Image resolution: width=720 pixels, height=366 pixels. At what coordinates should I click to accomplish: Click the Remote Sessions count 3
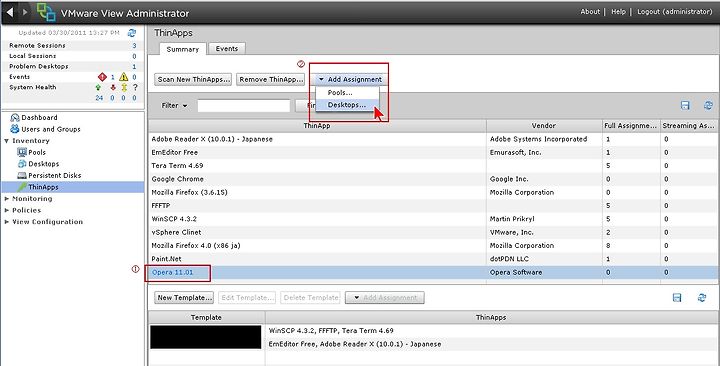(135, 45)
